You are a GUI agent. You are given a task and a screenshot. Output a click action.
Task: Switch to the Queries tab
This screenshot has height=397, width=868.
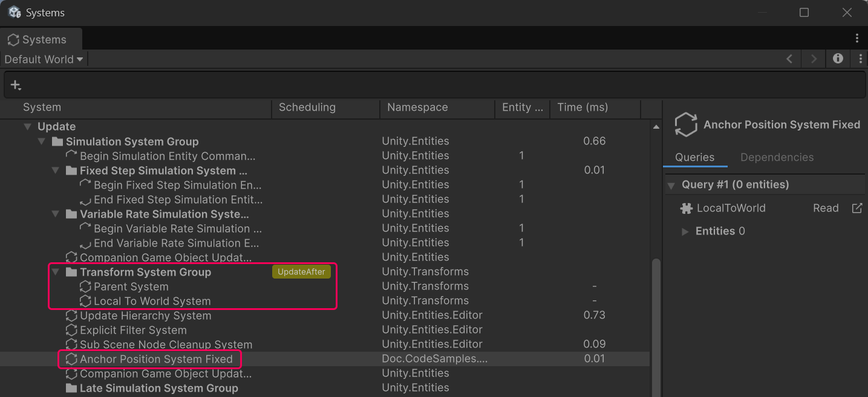pos(694,157)
